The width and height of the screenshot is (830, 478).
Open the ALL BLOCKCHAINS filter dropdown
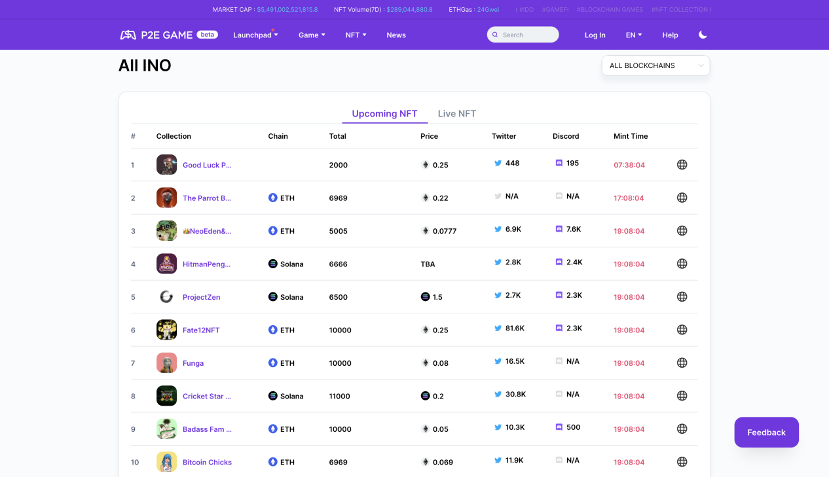click(656, 66)
